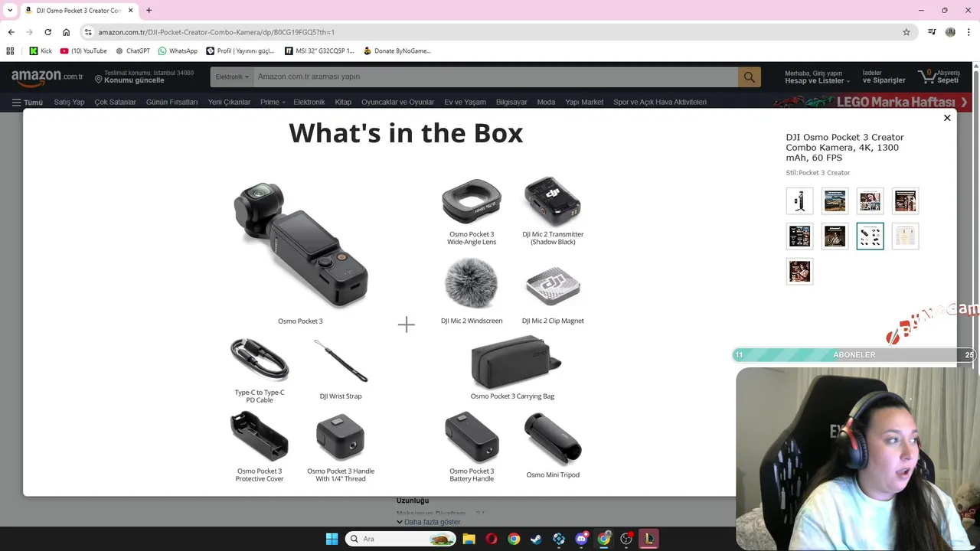Close the image viewer with the X button
Viewport: 980px width, 551px height.
click(x=947, y=118)
